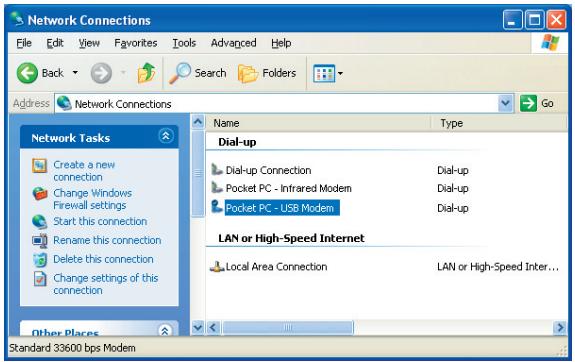Select Pocket PC - USB Modem item
Screen dimensions: 575x362
[x=282, y=208]
